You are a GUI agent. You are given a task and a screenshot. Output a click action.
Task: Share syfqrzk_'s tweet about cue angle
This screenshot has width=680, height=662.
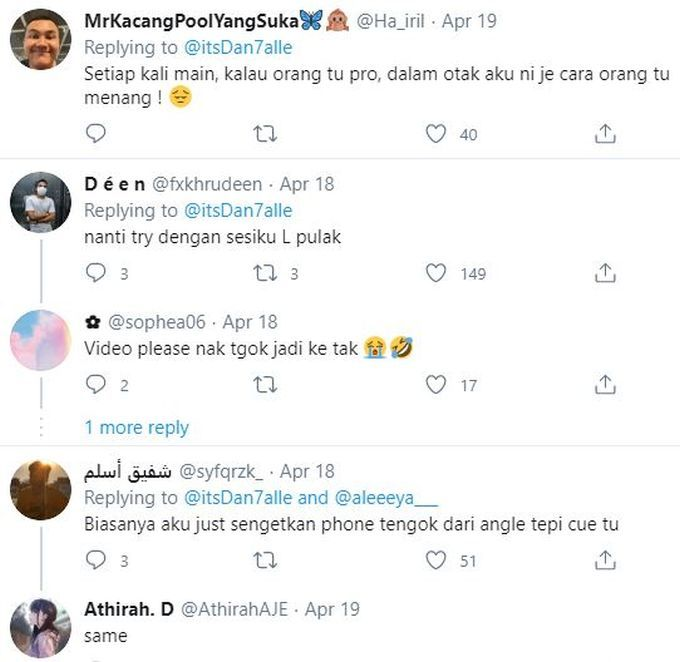pos(605,561)
